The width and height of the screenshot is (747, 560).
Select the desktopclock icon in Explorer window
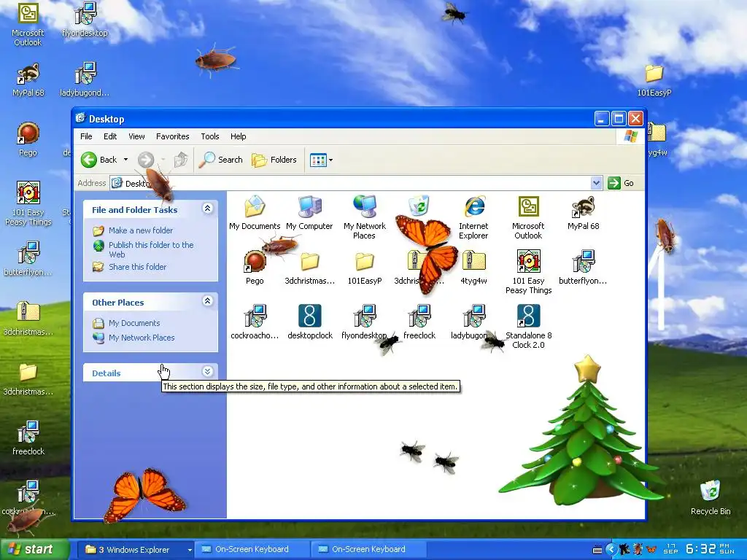click(x=309, y=322)
